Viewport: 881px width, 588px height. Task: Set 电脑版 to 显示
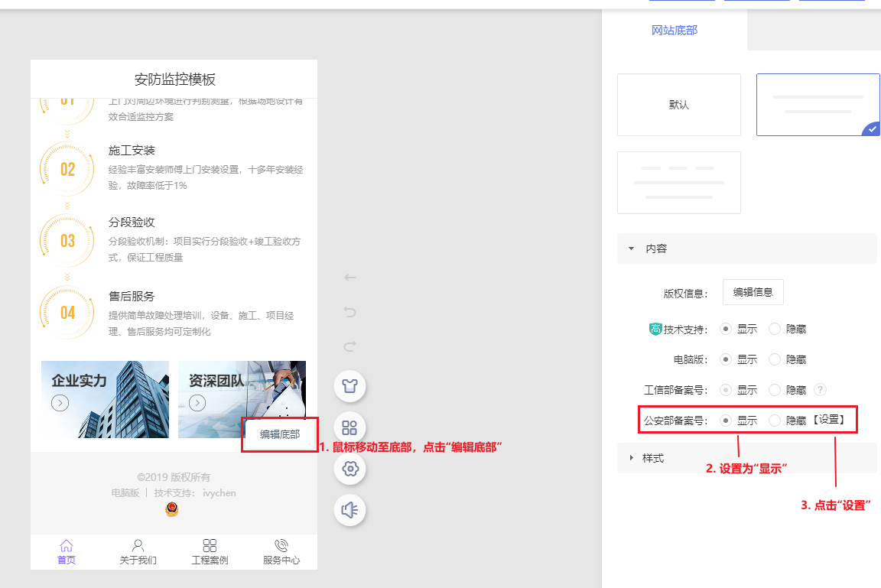click(726, 359)
